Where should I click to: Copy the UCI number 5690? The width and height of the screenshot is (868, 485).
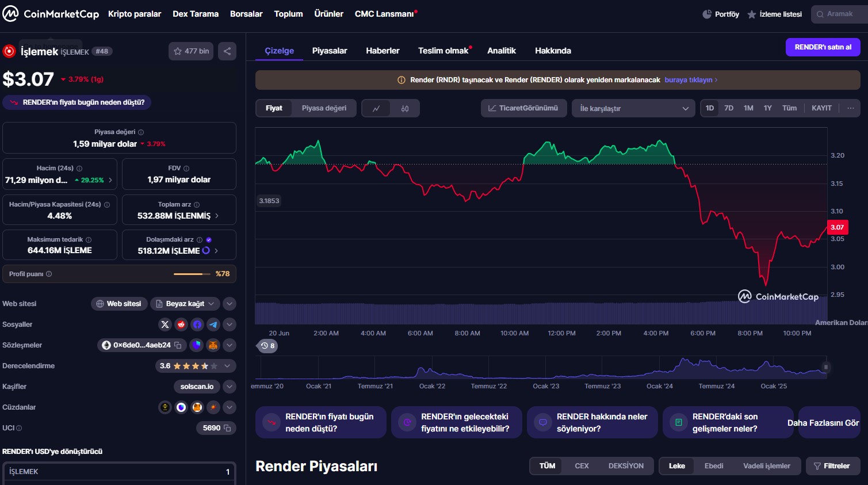pos(227,428)
